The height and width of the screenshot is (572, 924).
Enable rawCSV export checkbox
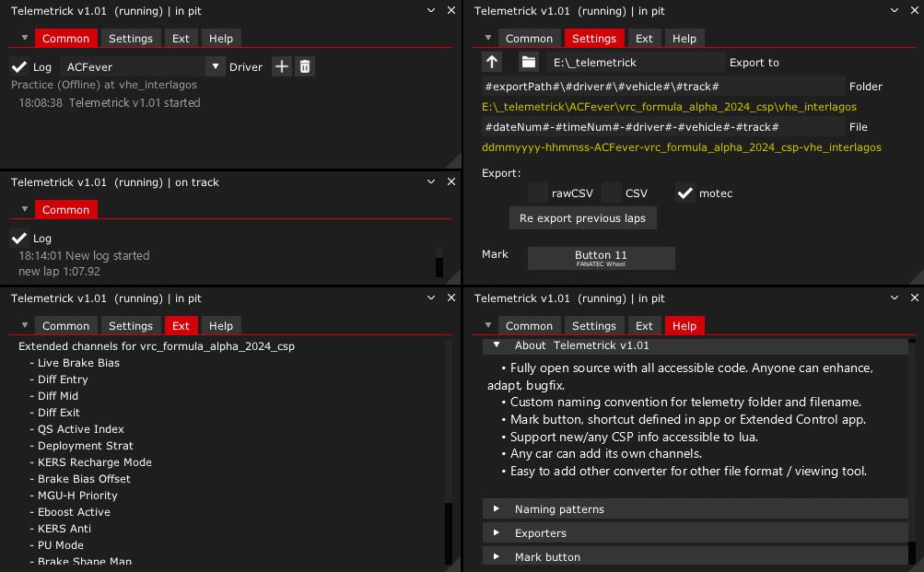pos(537,193)
